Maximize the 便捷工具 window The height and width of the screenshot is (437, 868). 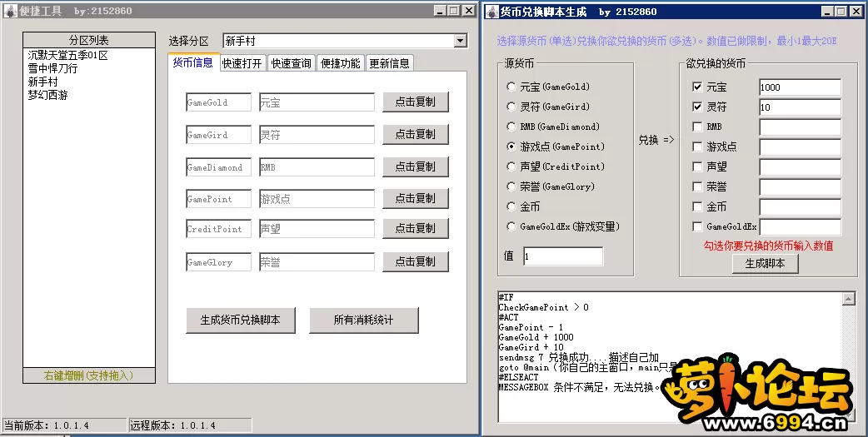453,11
